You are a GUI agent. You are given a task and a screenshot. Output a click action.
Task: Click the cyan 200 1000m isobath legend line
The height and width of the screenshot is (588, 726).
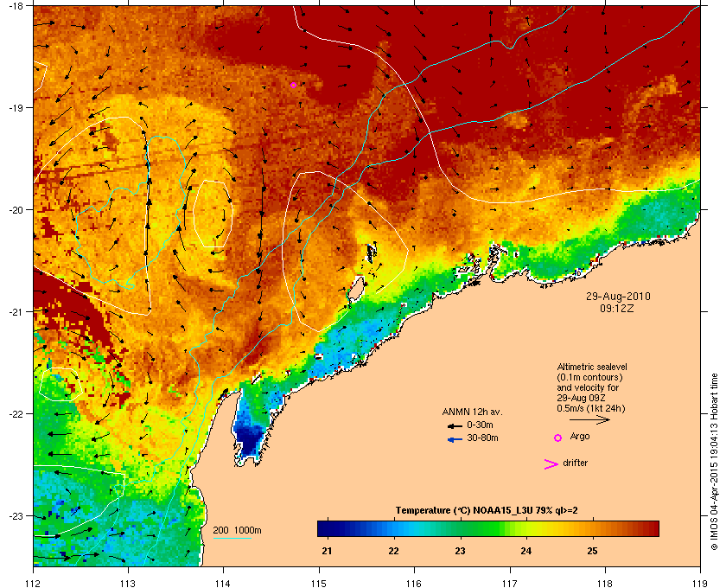(232, 539)
